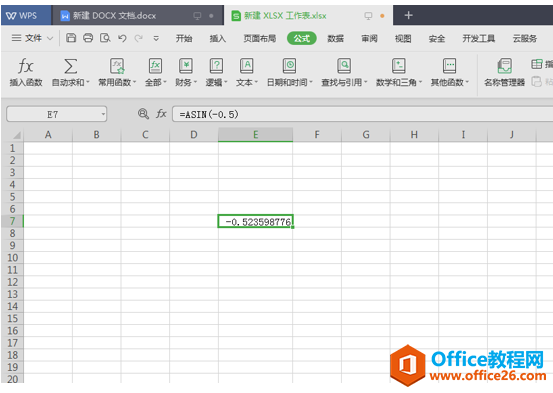
Task: Click the Redo arrow icon
Action: (139, 38)
